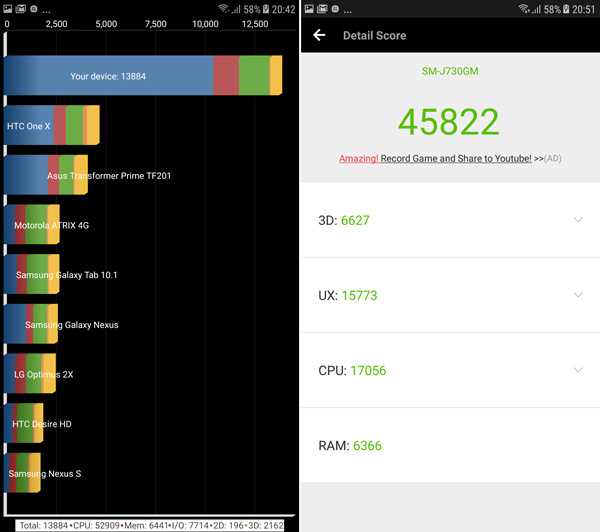Select the LG Optimus 2X bar
The image size is (600, 532).
pos(30,373)
